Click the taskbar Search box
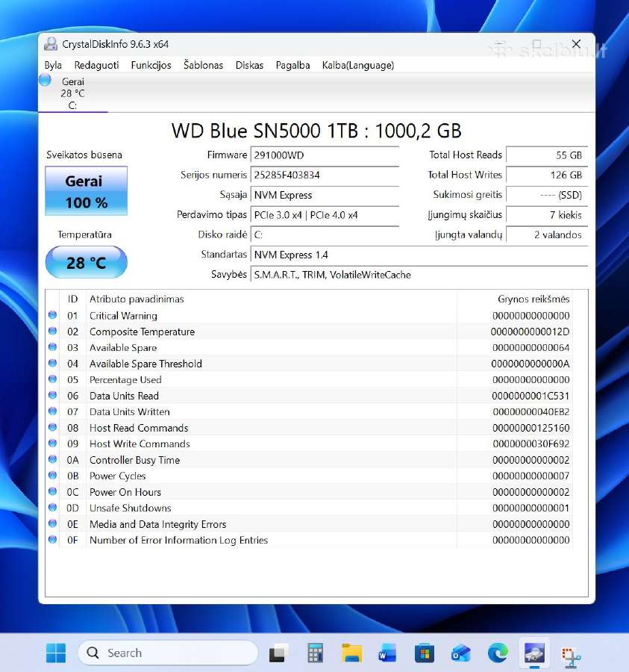 click(x=168, y=653)
